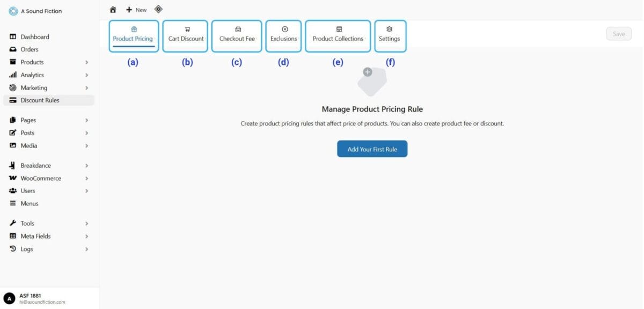Click the home icon in top bar
This screenshot has width=644, height=309.
pos(113,10)
